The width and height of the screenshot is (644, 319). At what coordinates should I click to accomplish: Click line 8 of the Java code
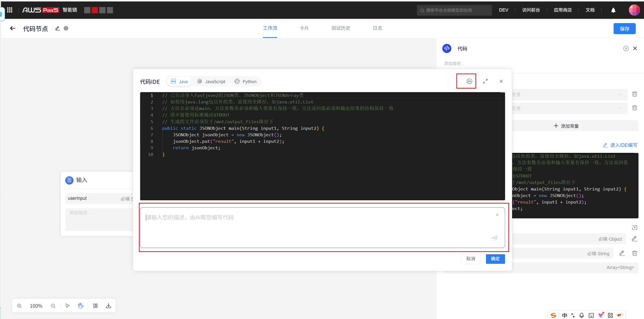click(228, 141)
